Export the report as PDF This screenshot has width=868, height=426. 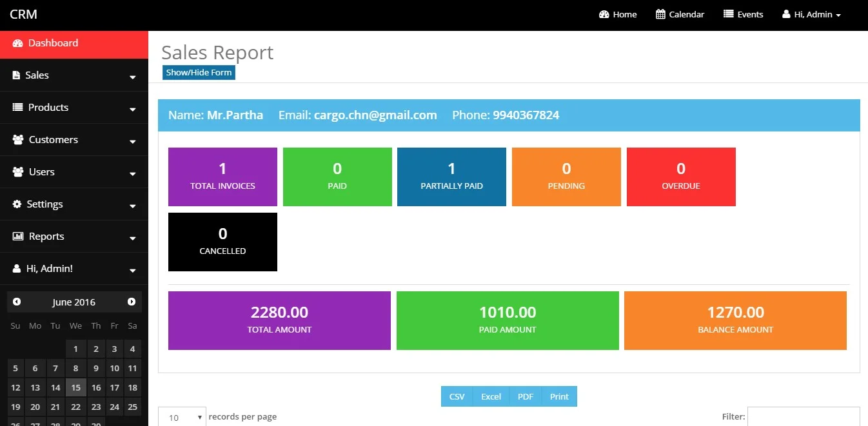pyautogui.click(x=526, y=396)
